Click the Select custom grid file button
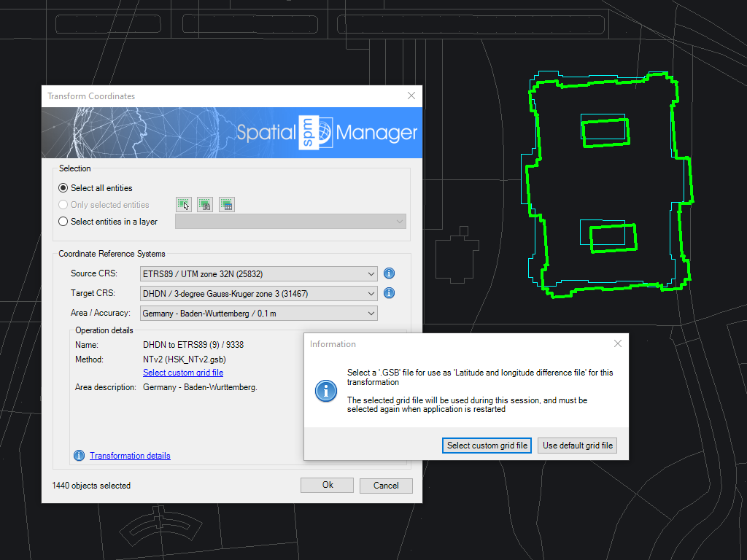This screenshot has height=560, width=747. click(487, 446)
